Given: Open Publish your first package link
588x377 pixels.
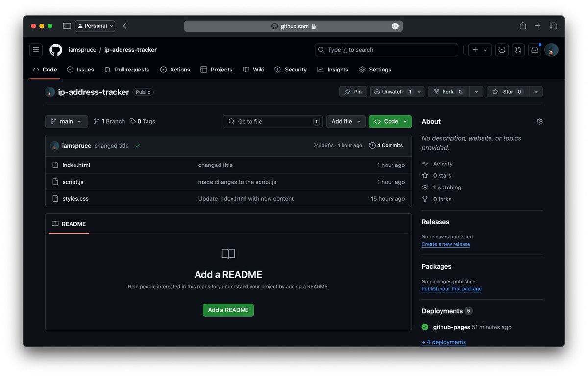Looking at the screenshot, I should click(x=452, y=289).
